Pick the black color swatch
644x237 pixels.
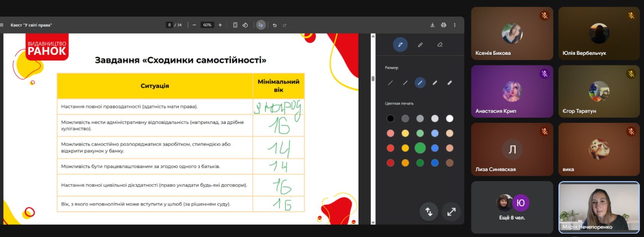coord(390,119)
